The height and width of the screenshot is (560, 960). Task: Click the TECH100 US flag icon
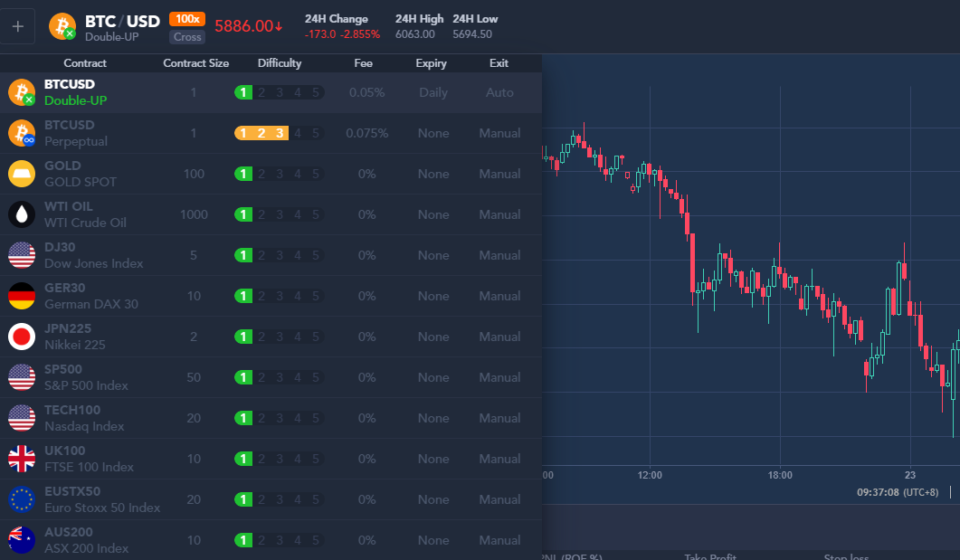(x=22, y=418)
